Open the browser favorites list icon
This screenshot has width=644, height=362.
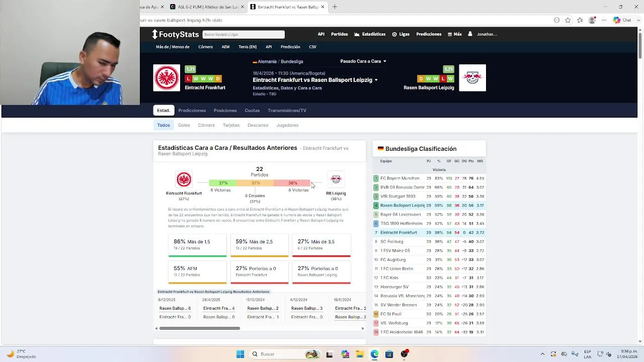[580, 20]
